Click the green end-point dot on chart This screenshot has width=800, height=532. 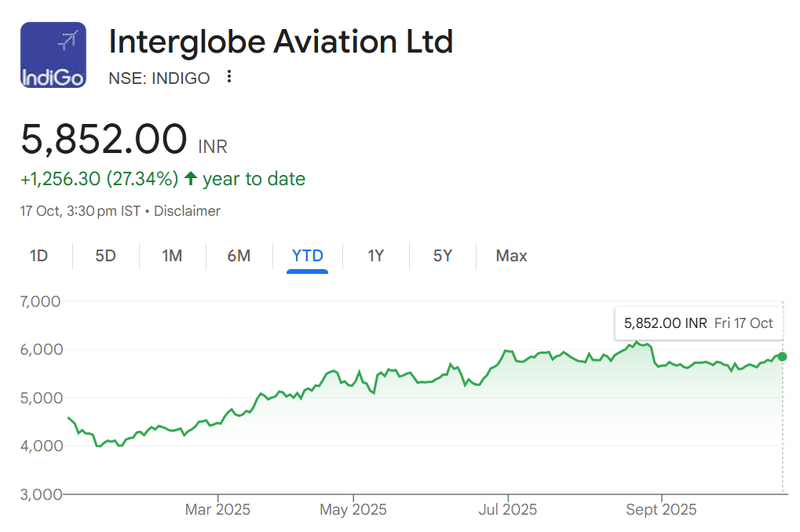point(782,357)
